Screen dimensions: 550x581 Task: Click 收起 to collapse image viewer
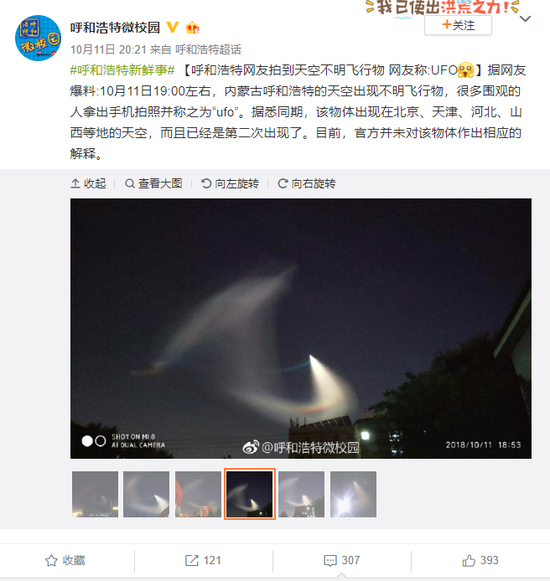pyautogui.click(x=88, y=183)
